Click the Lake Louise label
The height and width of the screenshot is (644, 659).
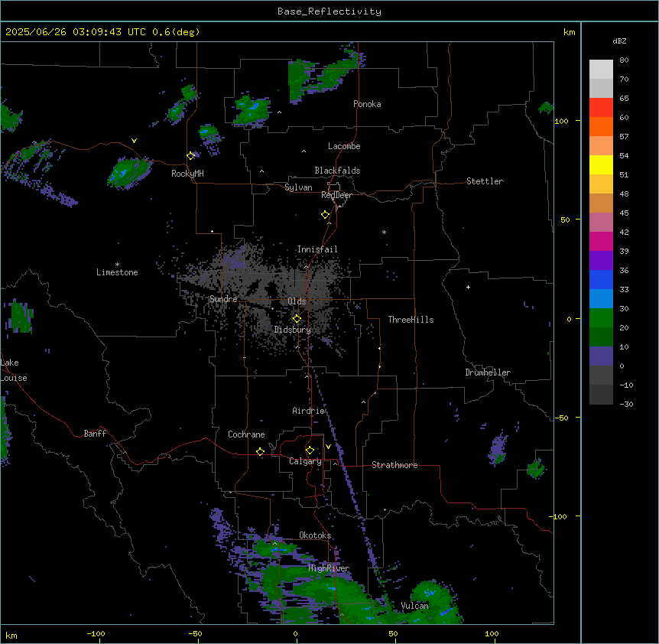[x=14, y=370]
